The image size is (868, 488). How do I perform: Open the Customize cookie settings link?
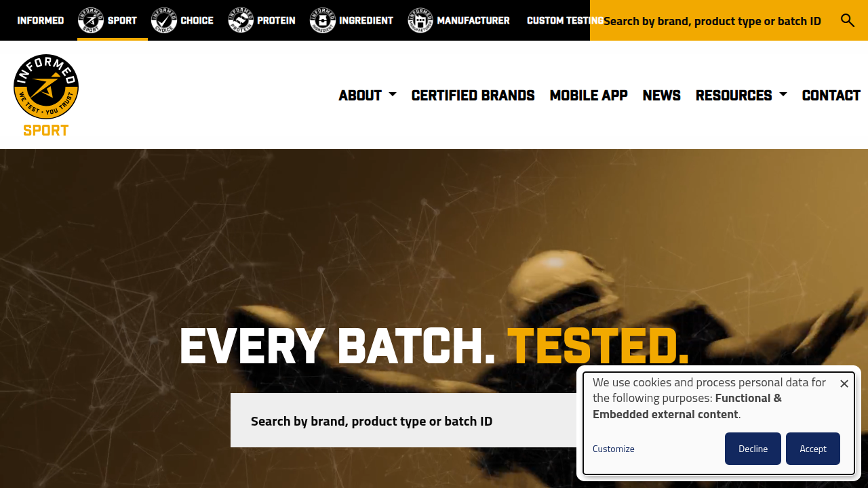tap(614, 449)
